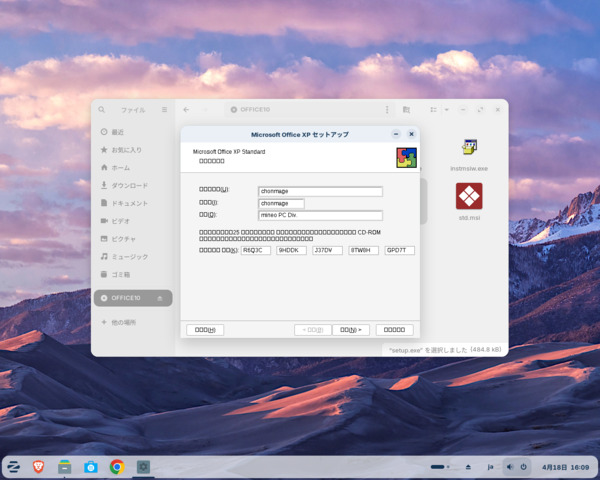Open Files app from taskbar

(64, 467)
